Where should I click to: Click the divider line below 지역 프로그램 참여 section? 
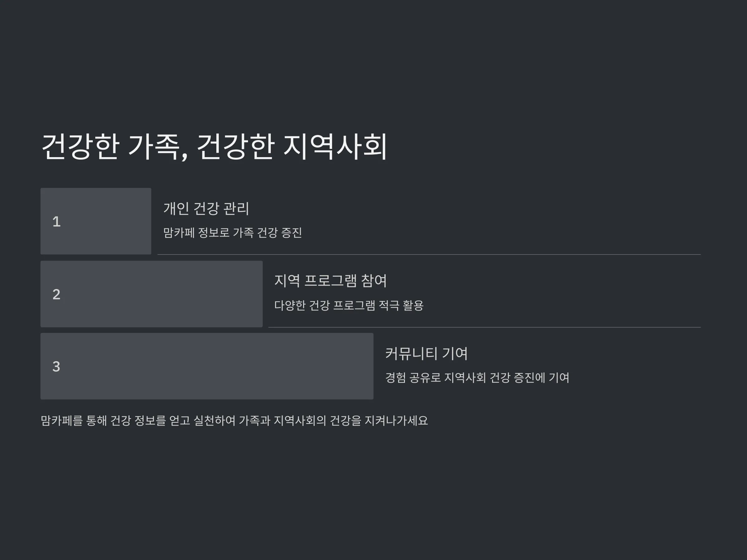(x=485, y=327)
